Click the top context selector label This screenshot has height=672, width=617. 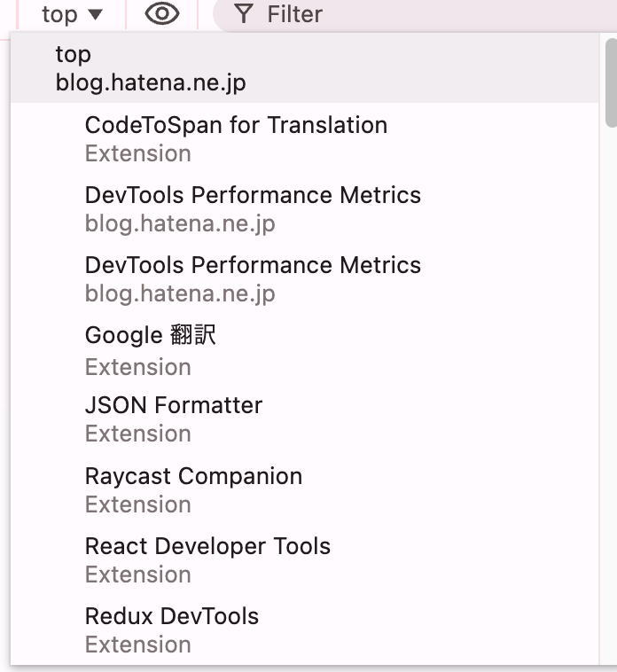tap(59, 15)
